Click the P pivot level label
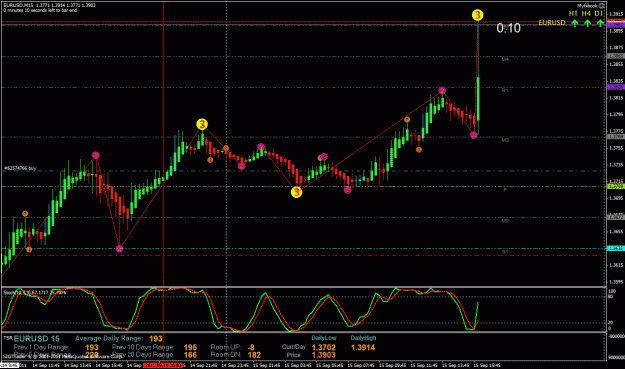625x369 pixels. click(x=505, y=190)
